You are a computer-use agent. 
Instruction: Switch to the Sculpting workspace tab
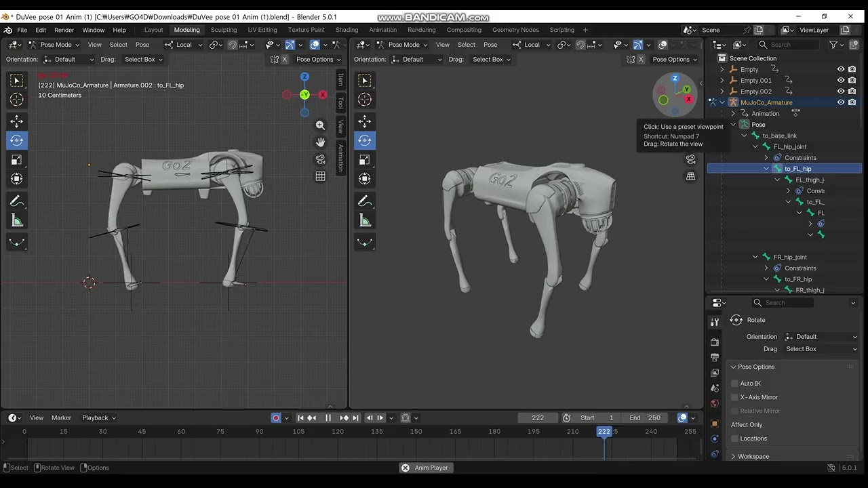point(224,30)
